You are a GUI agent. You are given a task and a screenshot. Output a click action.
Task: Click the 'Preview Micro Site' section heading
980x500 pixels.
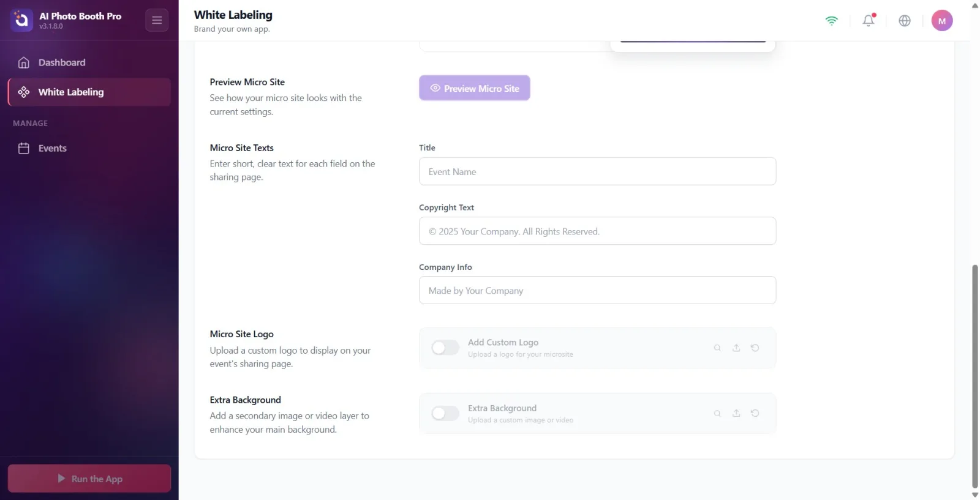[x=247, y=82]
